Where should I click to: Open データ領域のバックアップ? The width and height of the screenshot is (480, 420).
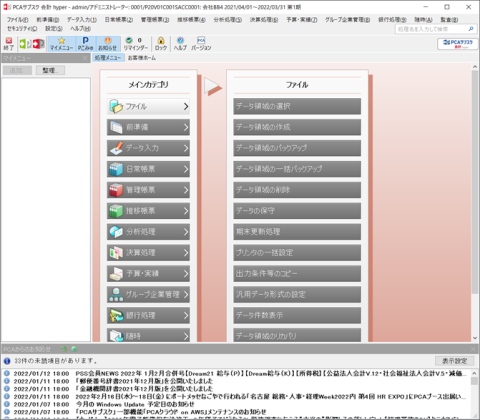coord(297,148)
